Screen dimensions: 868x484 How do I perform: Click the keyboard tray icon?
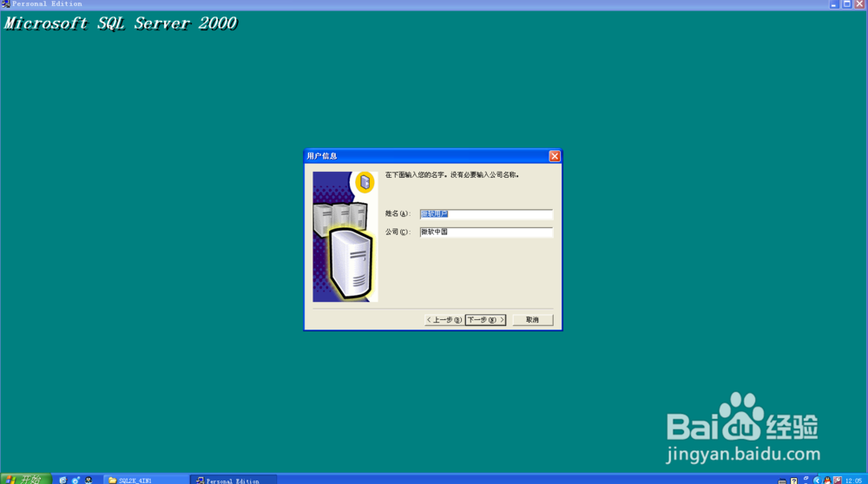pos(782,481)
